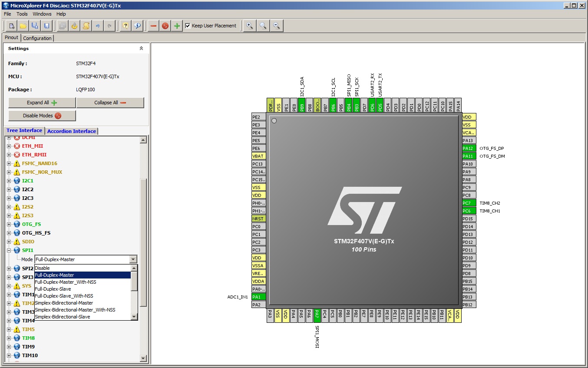Click the green plus icon in toolbar
The image size is (588, 368).
[177, 26]
